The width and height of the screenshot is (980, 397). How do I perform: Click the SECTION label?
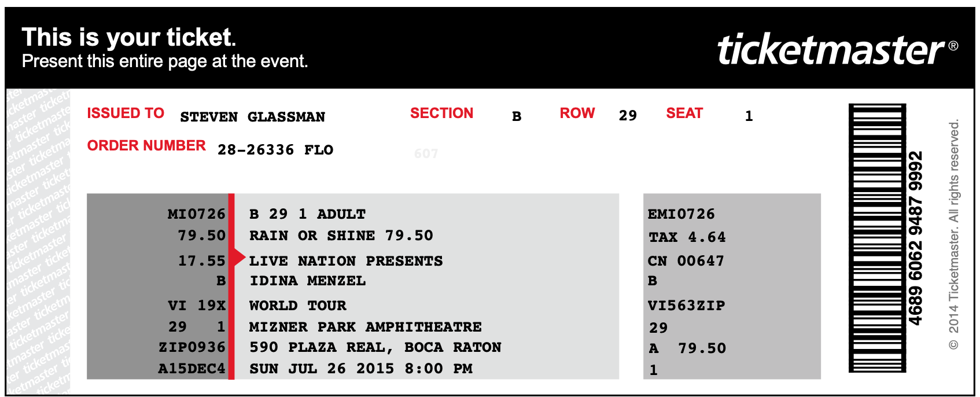442,113
